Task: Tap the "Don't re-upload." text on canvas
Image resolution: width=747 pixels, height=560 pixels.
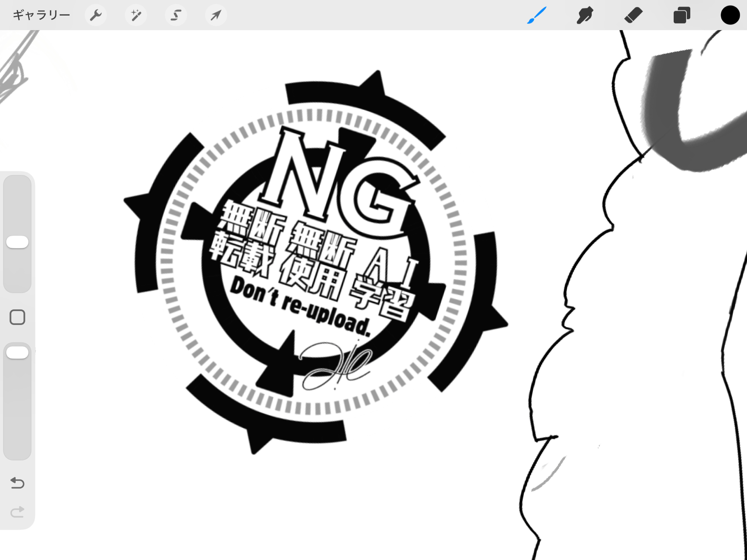Action: click(301, 306)
